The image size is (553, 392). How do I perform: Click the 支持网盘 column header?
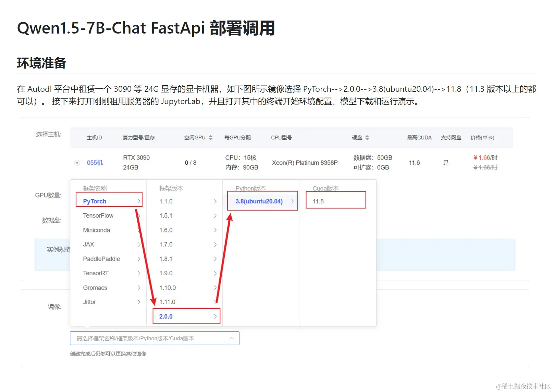point(451,138)
